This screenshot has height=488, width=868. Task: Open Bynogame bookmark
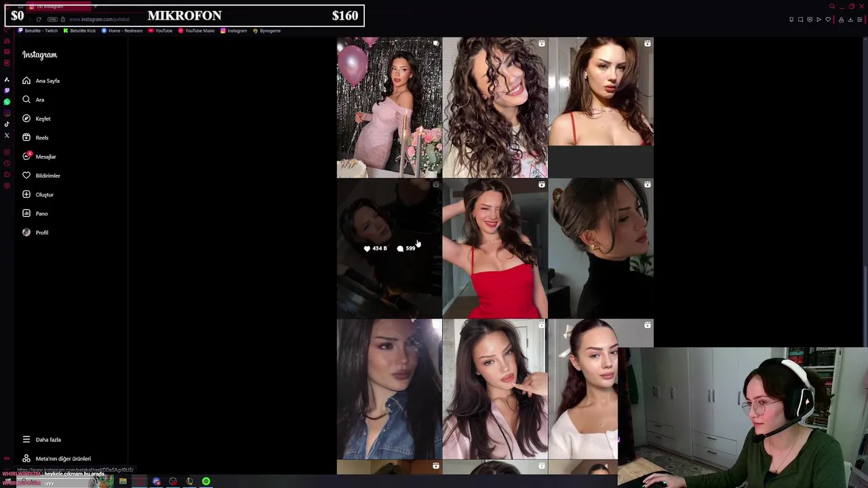(x=267, y=30)
